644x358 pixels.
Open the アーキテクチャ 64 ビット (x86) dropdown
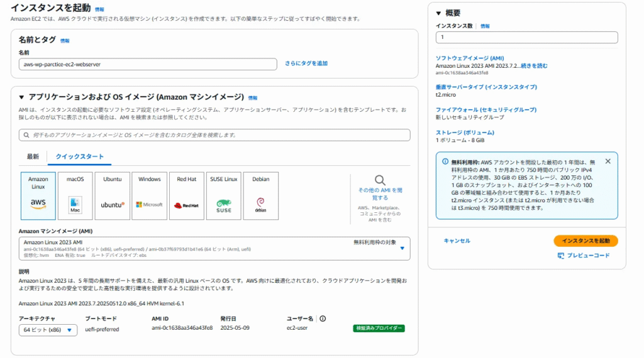[x=48, y=330]
